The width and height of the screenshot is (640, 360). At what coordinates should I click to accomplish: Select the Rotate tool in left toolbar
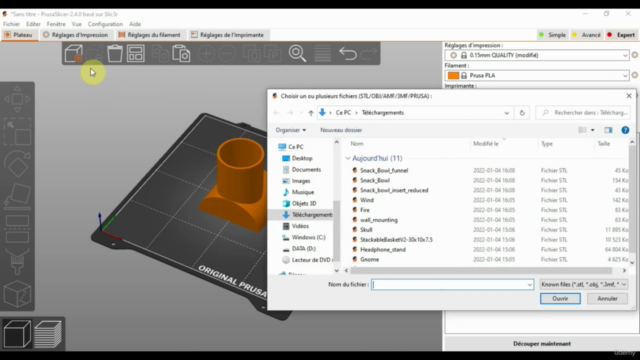click(x=17, y=163)
